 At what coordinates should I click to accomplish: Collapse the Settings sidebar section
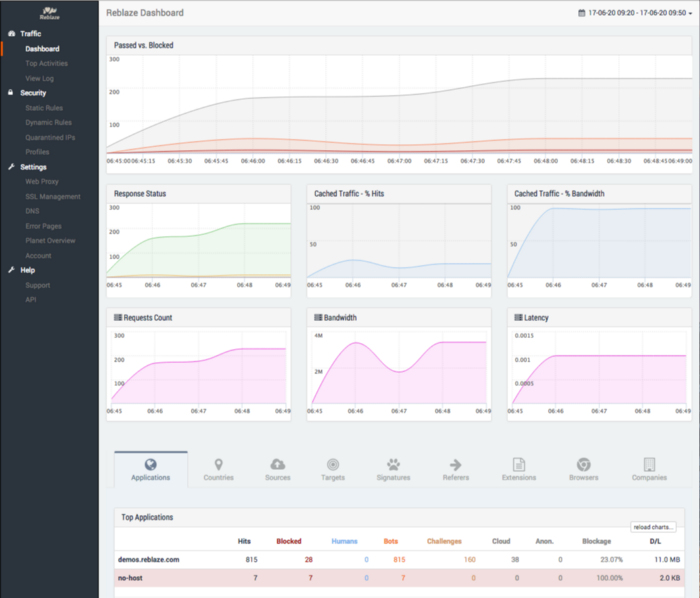[x=33, y=167]
